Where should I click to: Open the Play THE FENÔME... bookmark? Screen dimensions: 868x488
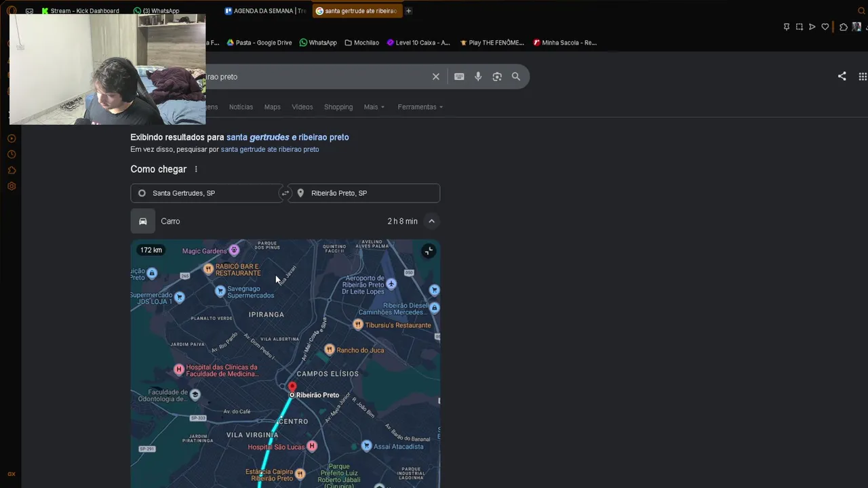[x=492, y=43]
